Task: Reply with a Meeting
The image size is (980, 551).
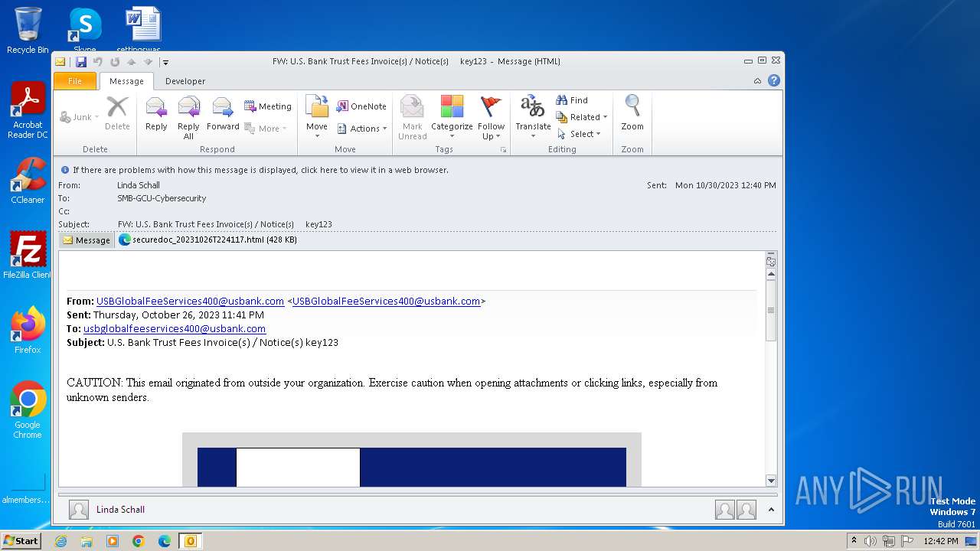Action: [x=268, y=106]
